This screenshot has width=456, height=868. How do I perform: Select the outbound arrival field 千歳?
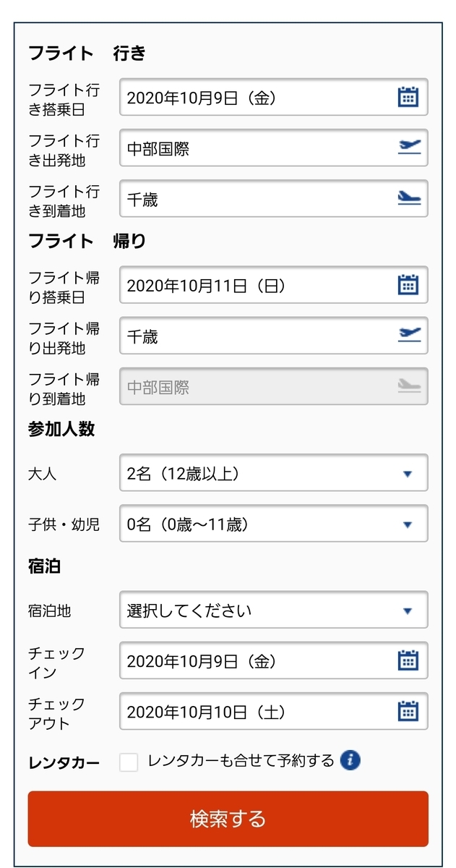[273, 198]
